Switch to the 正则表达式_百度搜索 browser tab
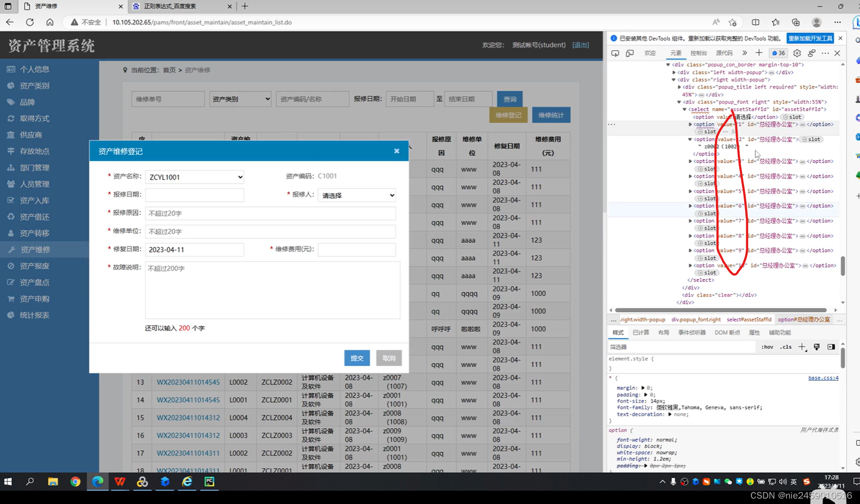 pyautogui.click(x=182, y=6)
